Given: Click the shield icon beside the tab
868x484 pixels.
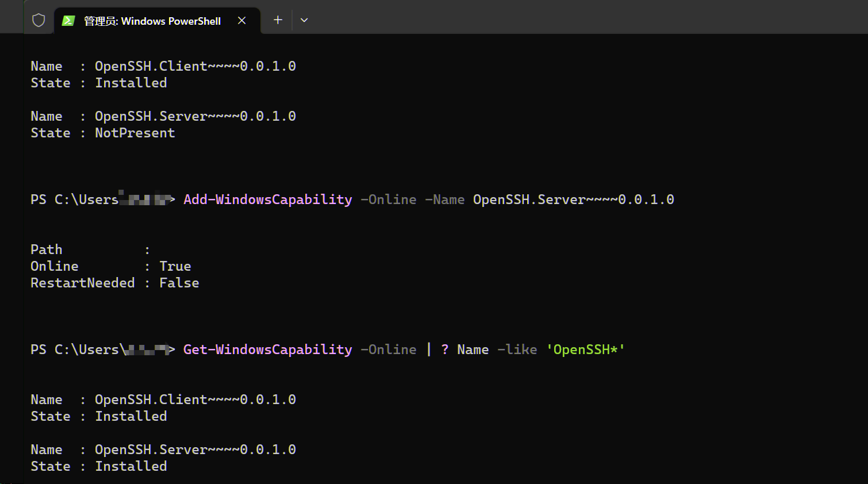Looking at the screenshot, I should pos(39,20).
